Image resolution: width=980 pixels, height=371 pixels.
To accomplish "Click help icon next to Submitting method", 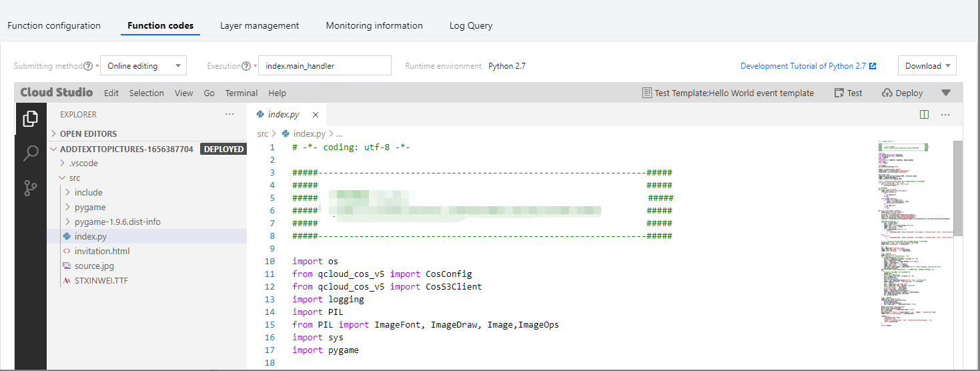I will click(x=88, y=66).
